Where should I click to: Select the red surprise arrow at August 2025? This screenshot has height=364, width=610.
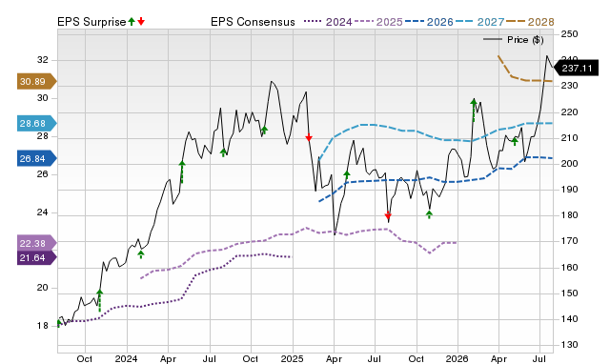pyautogui.click(x=388, y=216)
